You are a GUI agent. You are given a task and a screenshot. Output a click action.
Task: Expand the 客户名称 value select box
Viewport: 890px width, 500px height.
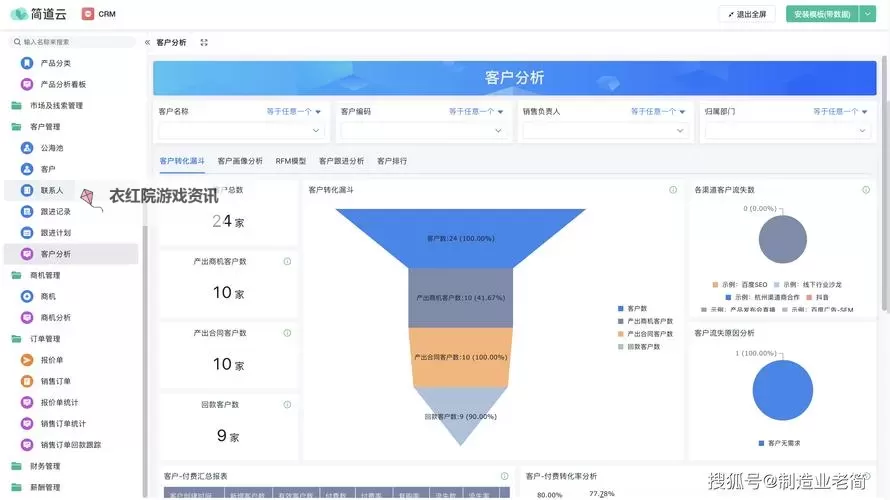[240, 131]
